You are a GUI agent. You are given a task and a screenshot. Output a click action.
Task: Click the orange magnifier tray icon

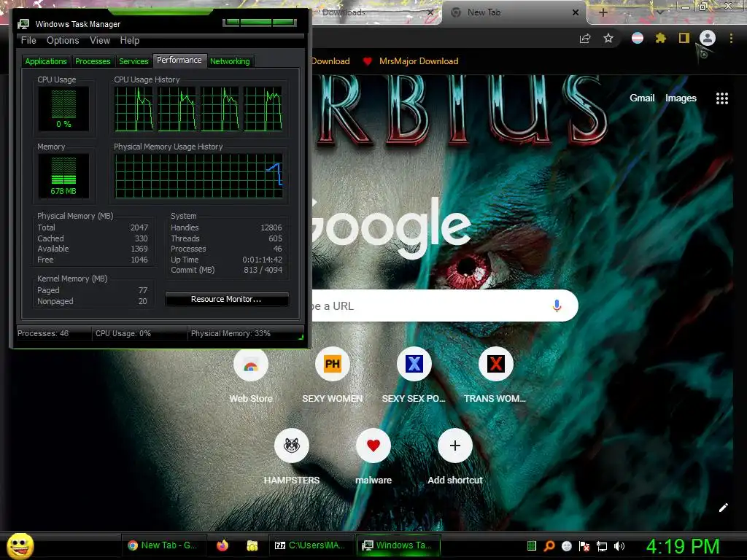pyautogui.click(x=549, y=546)
